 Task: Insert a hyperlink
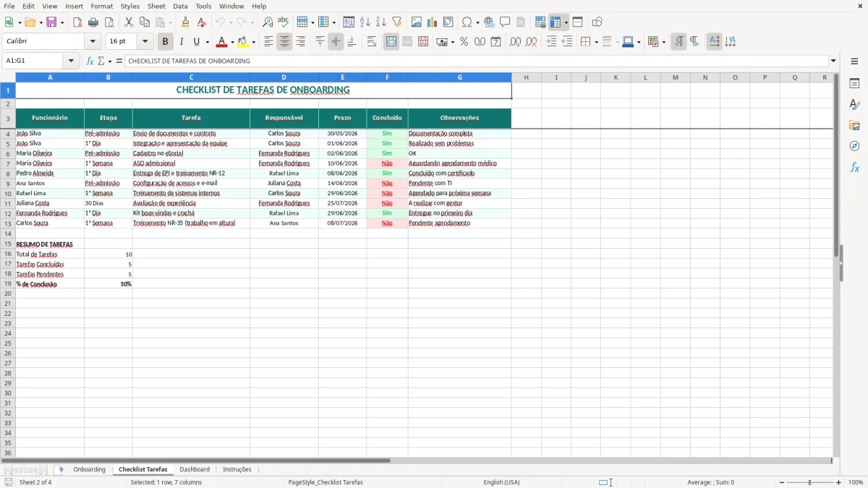click(489, 22)
